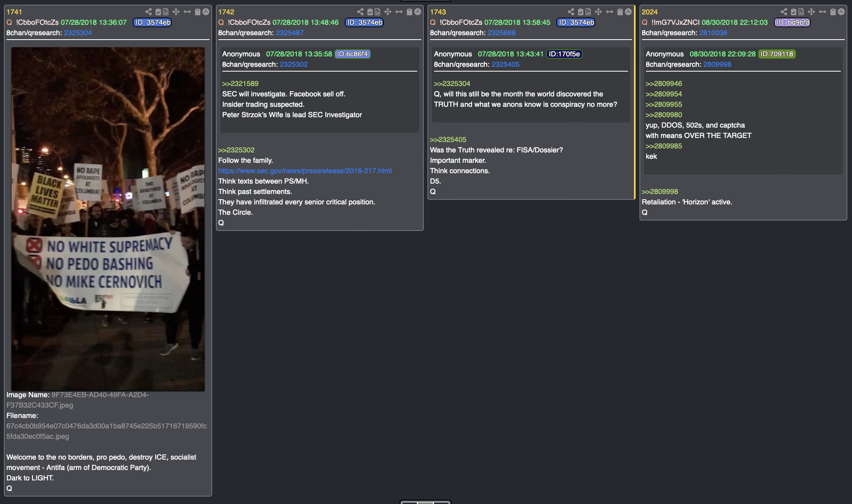Image resolution: width=852 pixels, height=504 pixels.
Task: Click reply reference >>2809946
Action: (664, 84)
